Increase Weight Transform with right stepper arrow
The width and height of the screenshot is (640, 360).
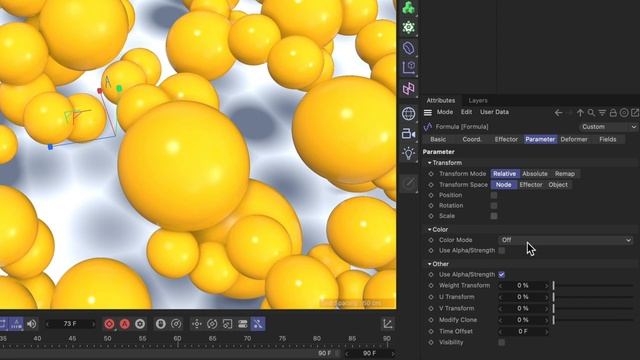coord(547,286)
